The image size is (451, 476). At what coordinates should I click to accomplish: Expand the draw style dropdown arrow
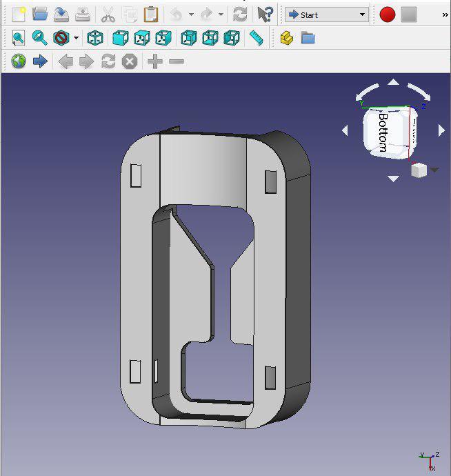click(76, 38)
